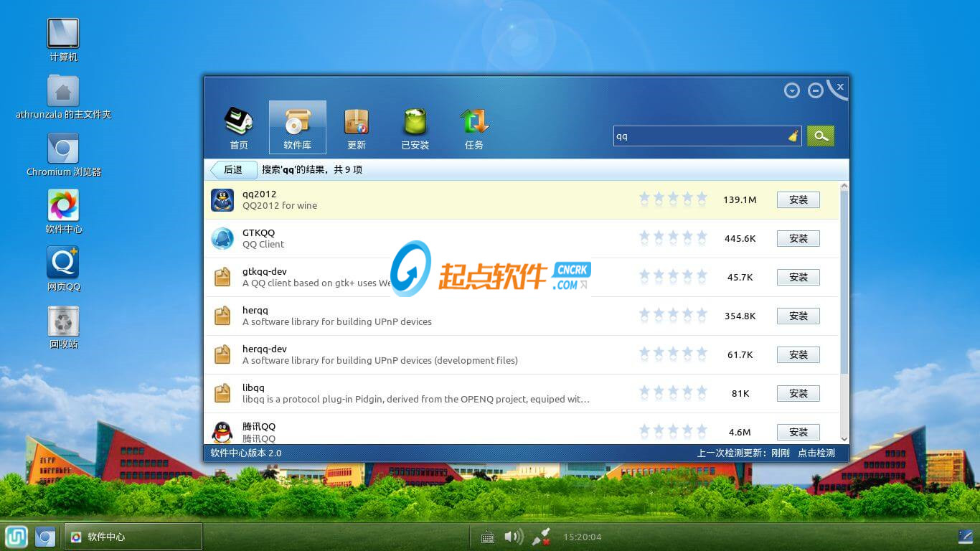This screenshot has width=980, height=551.
Task: Open the home folder desktop icon
Action: point(63,97)
